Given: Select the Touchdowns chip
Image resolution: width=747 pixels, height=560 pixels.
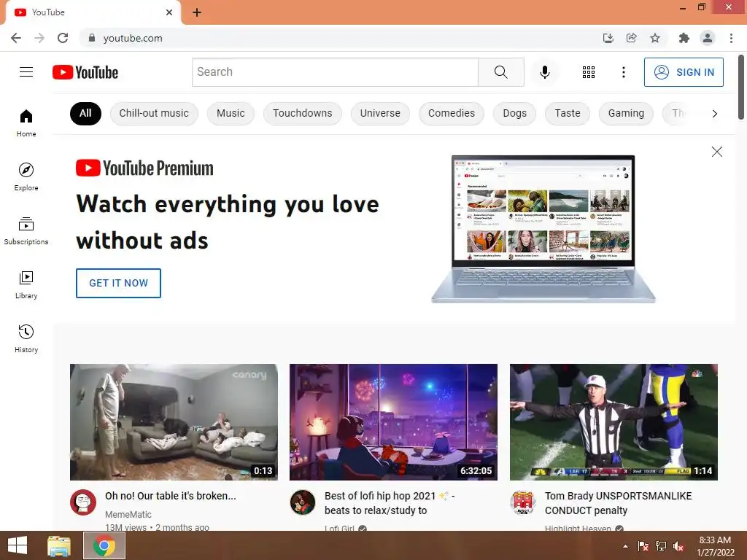Looking at the screenshot, I should [303, 113].
